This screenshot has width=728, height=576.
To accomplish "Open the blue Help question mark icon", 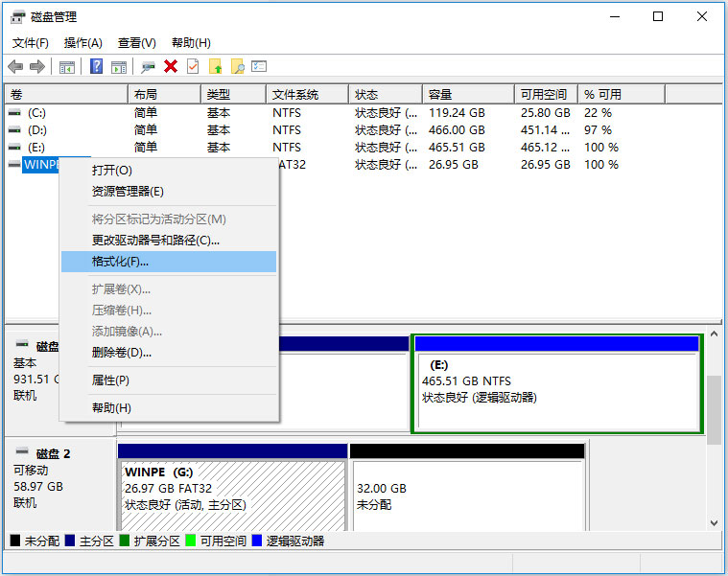I will pyautogui.click(x=96, y=66).
